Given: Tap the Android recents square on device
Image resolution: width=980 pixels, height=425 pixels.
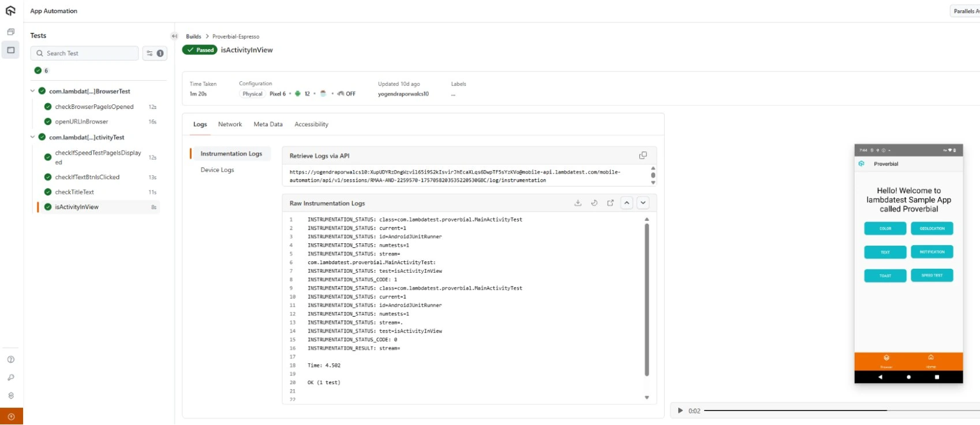Looking at the screenshot, I should click(x=937, y=377).
